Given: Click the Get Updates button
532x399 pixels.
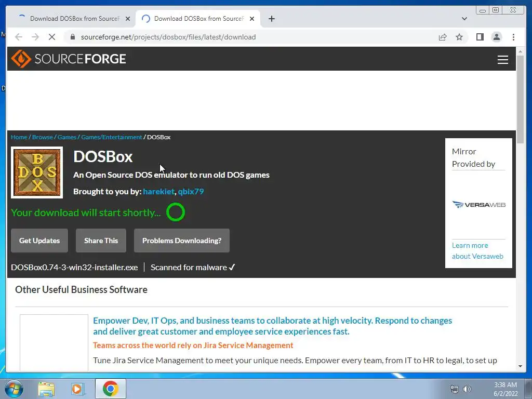Looking at the screenshot, I should [39, 241].
